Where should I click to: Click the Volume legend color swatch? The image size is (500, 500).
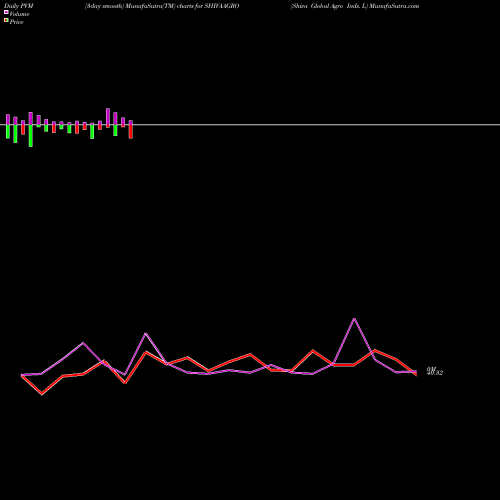(6, 12)
